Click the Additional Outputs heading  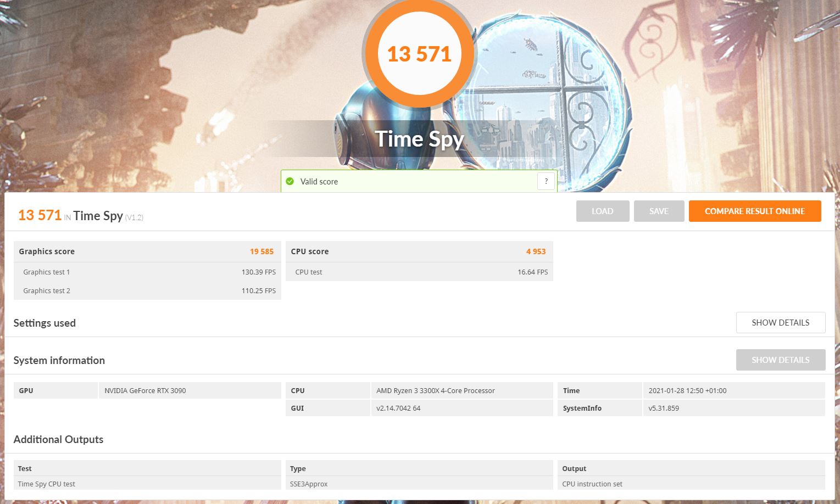tap(58, 439)
